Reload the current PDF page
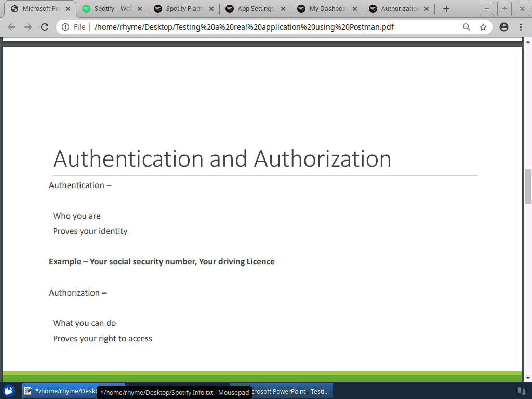The height and width of the screenshot is (399, 532). tap(45, 26)
